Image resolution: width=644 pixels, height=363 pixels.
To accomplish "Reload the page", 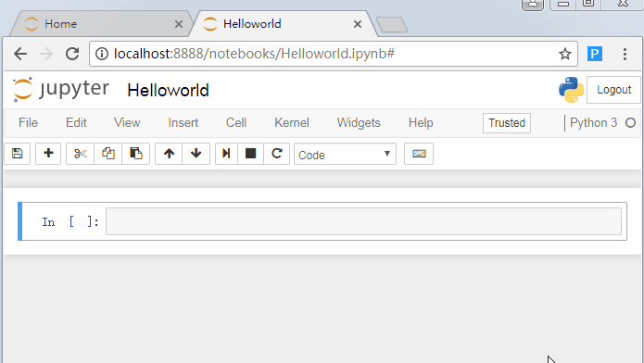I will pyautogui.click(x=72, y=54).
